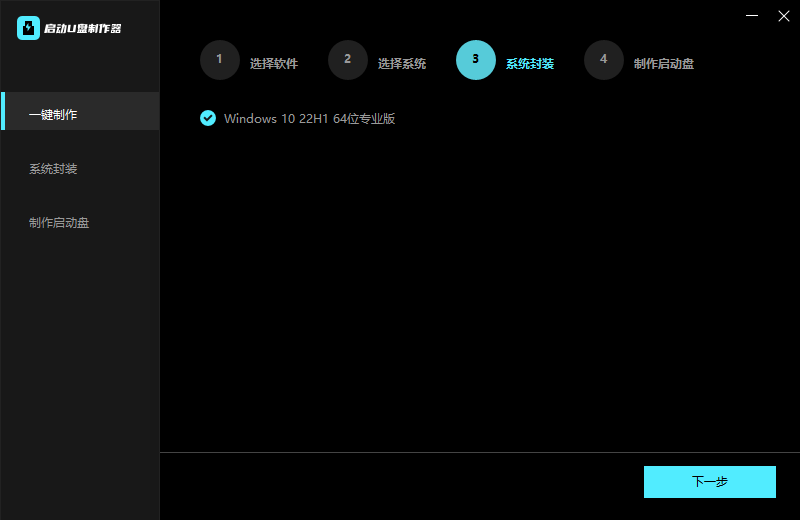Click the 启动U盘制作器 title text

[x=83, y=29]
